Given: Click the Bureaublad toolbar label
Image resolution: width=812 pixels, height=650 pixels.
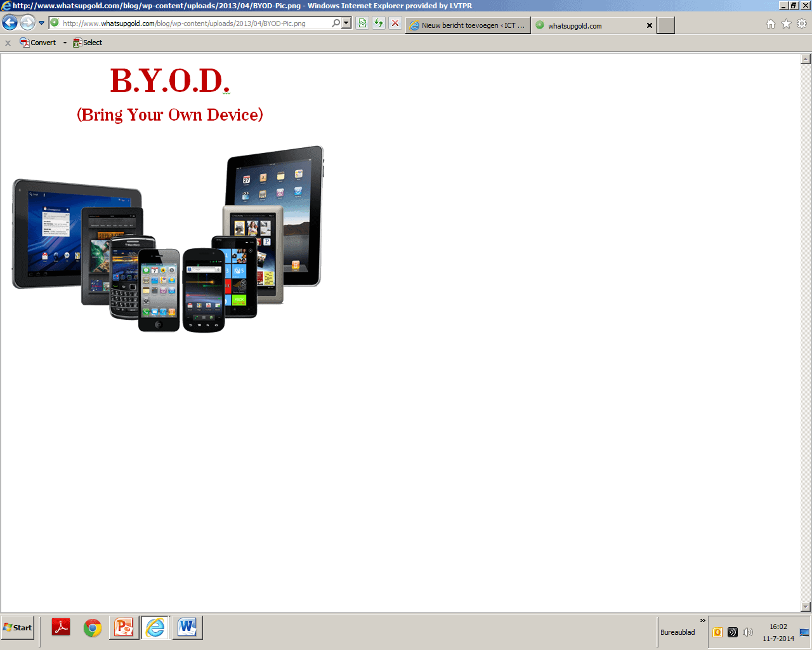Looking at the screenshot, I should coord(678,632).
